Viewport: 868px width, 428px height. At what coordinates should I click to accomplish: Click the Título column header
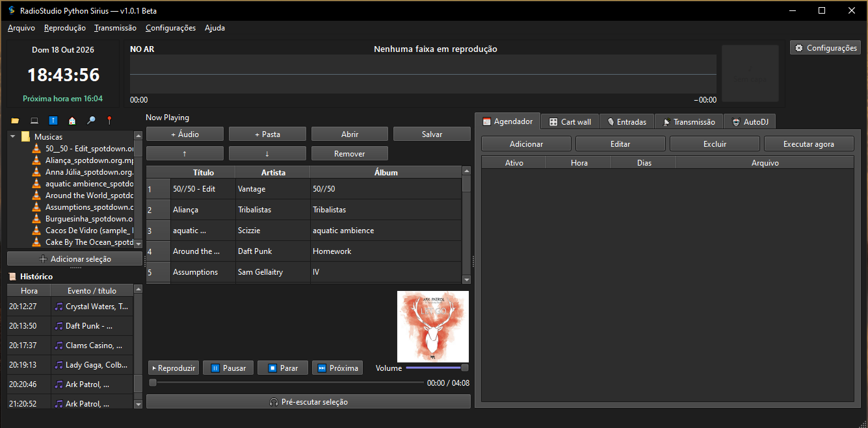pyautogui.click(x=204, y=172)
